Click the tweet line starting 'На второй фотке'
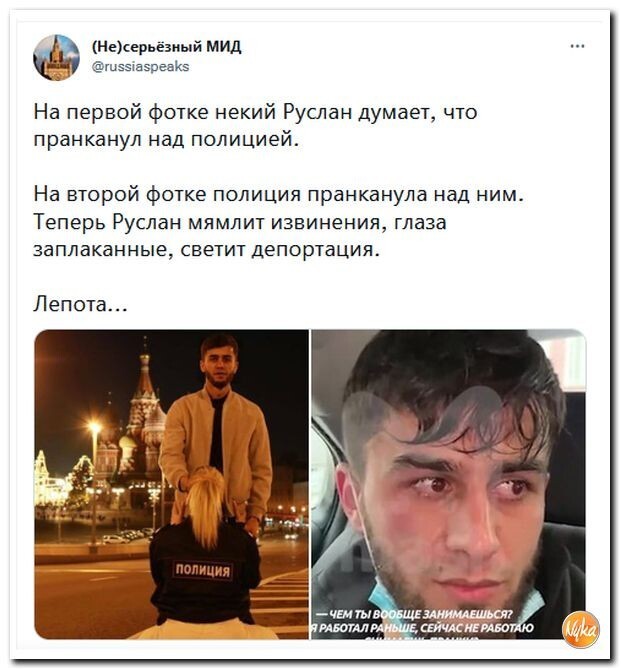The width and height of the screenshot is (621, 670). point(279,194)
